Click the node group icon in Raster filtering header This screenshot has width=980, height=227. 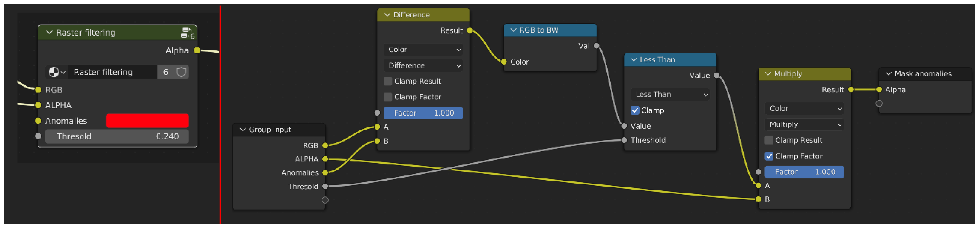pyautogui.click(x=187, y=33)
